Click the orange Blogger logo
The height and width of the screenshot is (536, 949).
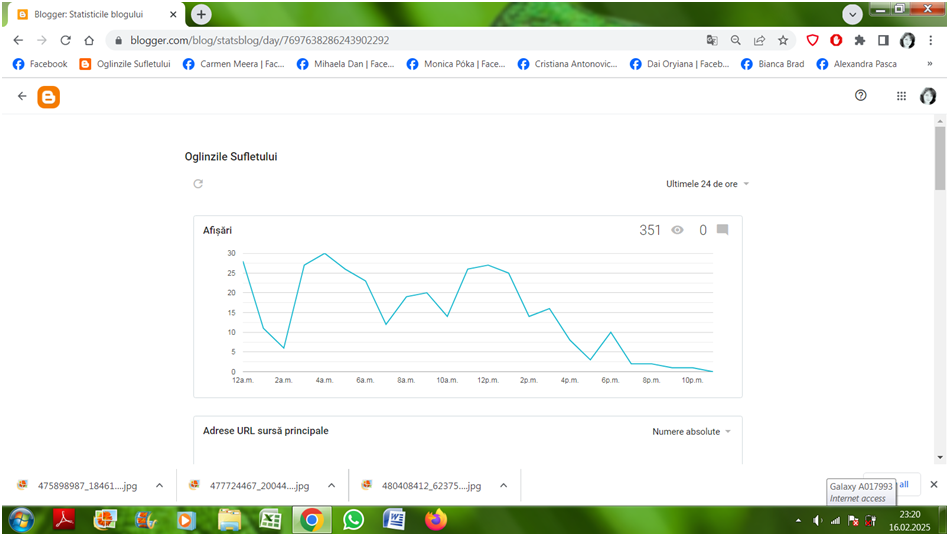point(48,97)
